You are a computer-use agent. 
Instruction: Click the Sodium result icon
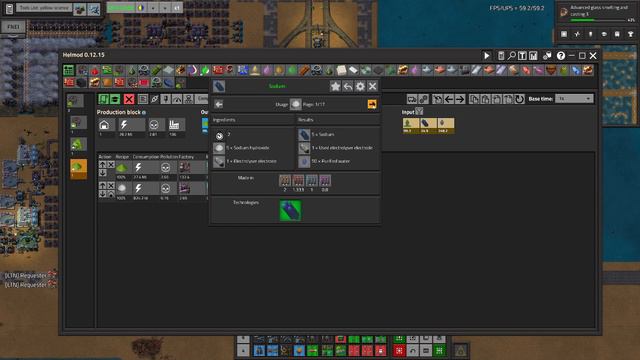tap(304, 134)
